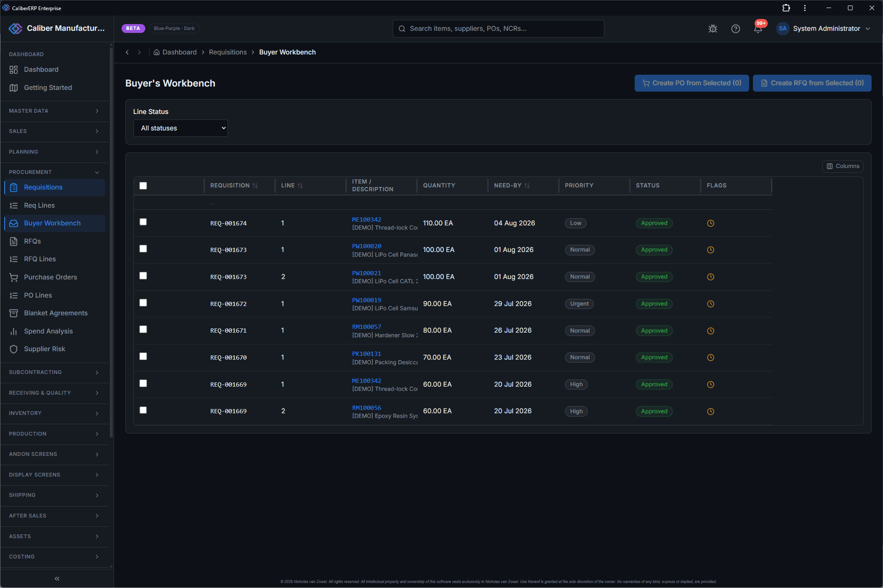Select checkbox for REQ-001673 line 1
Image resolution: width=883 pixels, height=588 pixels.
(143, 249)
